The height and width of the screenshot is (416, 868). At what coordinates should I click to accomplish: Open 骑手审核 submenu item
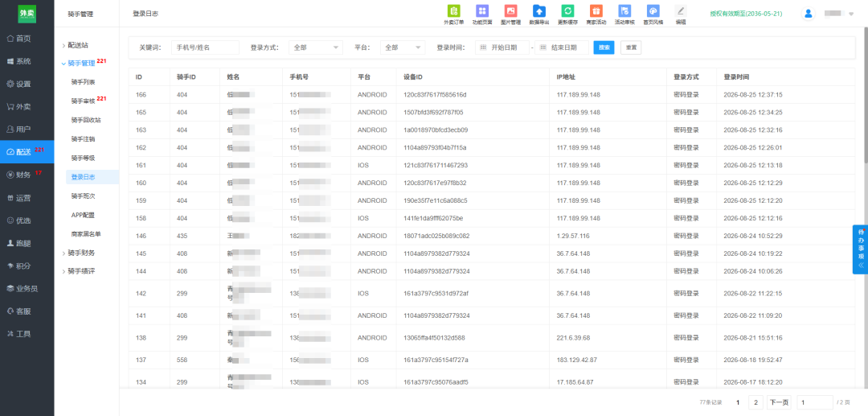(x=83, y=101)
